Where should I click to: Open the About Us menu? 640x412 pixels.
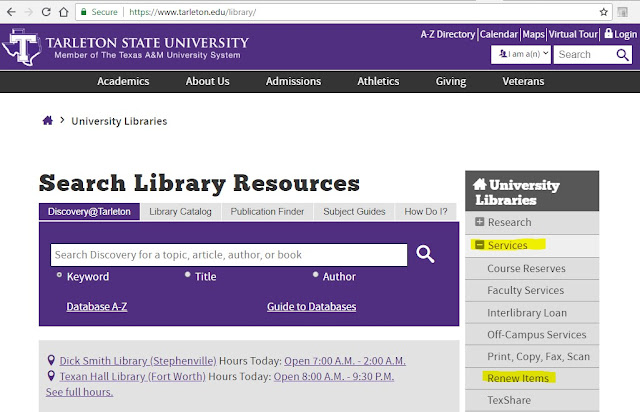(x=207, y=81)
